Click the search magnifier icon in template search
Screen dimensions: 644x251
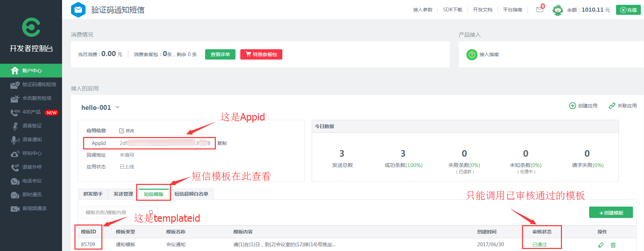click(151, 212)
